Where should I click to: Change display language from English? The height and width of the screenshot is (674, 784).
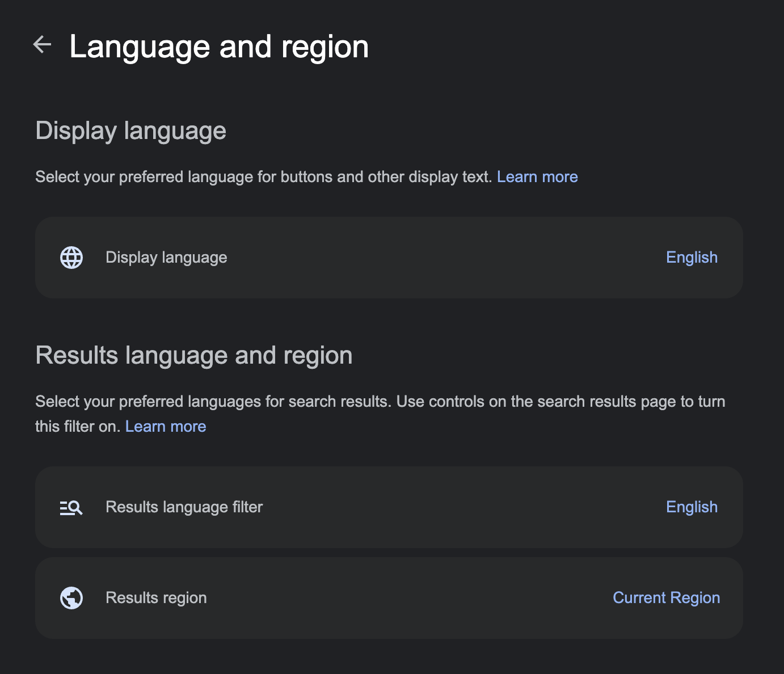[691, 258]
